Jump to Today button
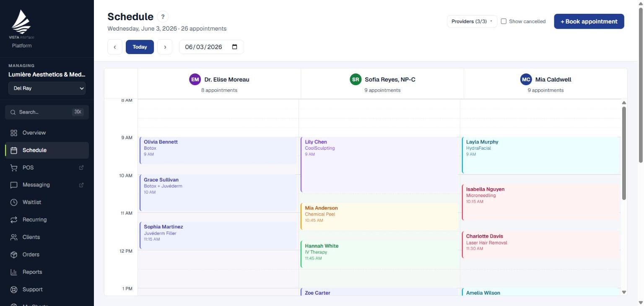The width and height of the screenshot is (644, 306). click(x=140, y=47)
